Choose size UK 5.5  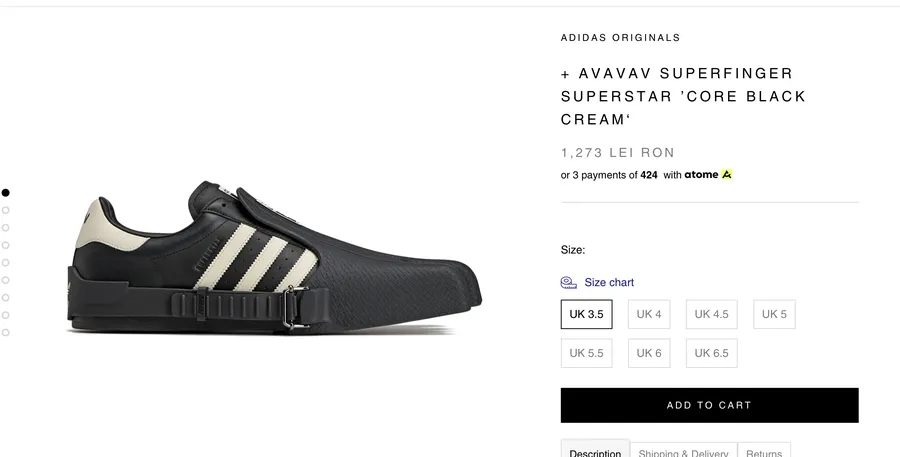(x=586, y=353)
